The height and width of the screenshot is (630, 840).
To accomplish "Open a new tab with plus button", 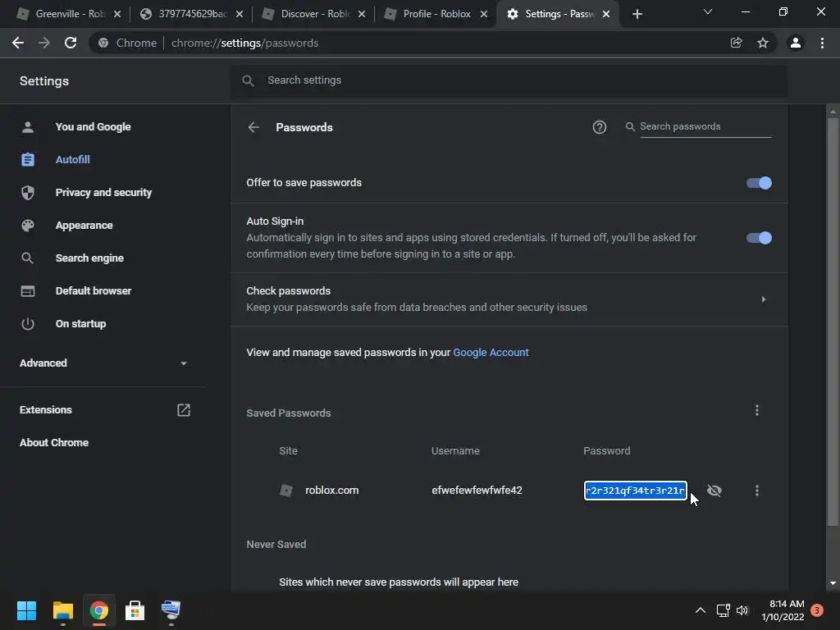I will pos(637,14).
